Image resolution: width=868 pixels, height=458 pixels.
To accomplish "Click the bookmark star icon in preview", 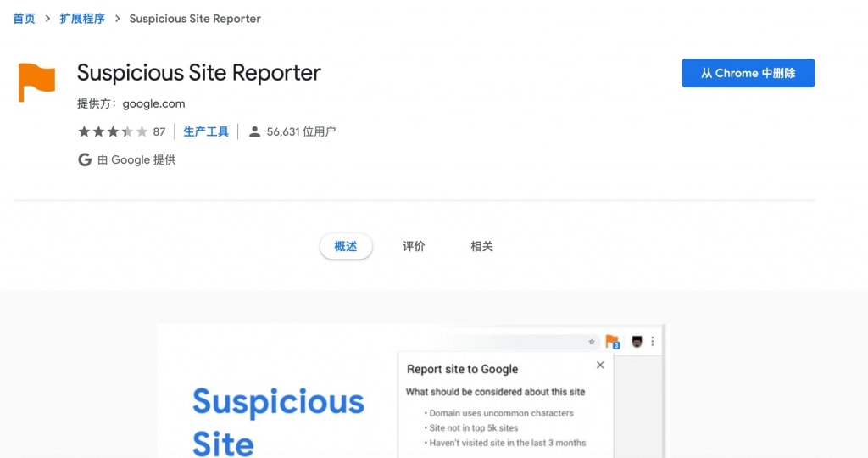I will coord(591,342).
